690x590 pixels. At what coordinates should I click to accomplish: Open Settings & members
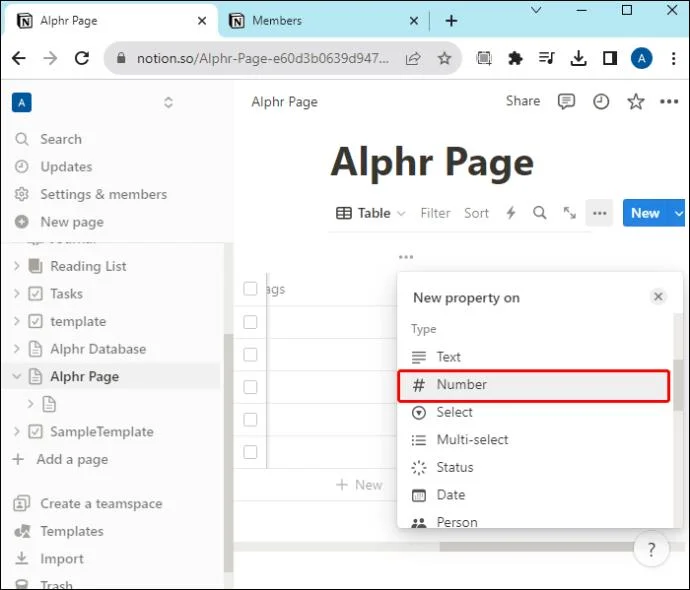tap(104, 194)
